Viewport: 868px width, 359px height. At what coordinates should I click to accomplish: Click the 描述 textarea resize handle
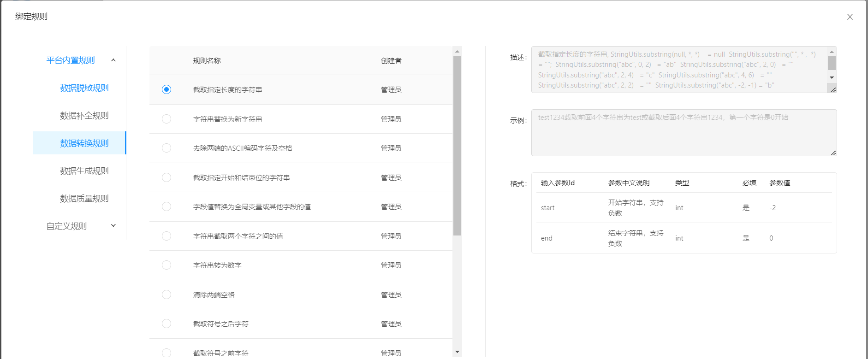[833, 89]
